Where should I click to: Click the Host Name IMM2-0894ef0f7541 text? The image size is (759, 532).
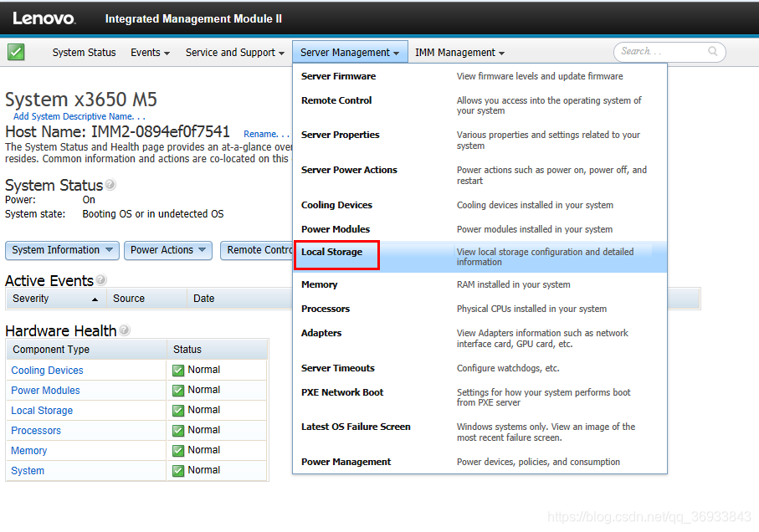click(117, 131)
